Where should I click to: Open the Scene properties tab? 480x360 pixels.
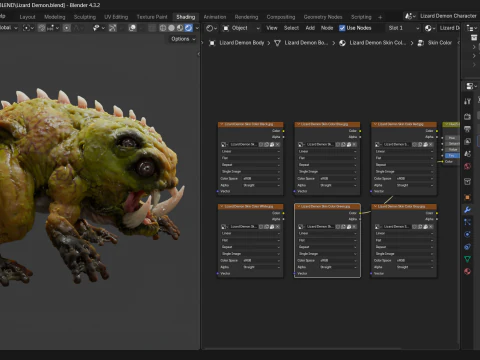[468, 154]
